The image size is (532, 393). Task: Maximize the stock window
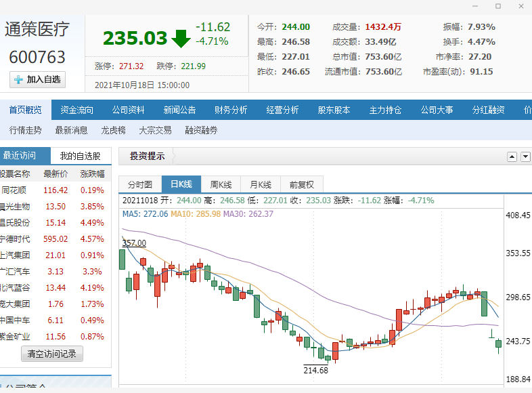coord(498,6)
